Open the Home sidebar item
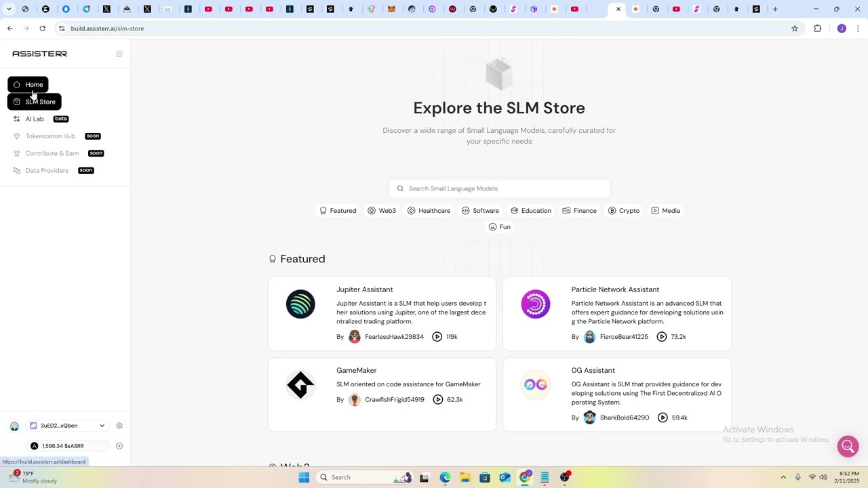868x488 pixels. (x=28, y=85)
